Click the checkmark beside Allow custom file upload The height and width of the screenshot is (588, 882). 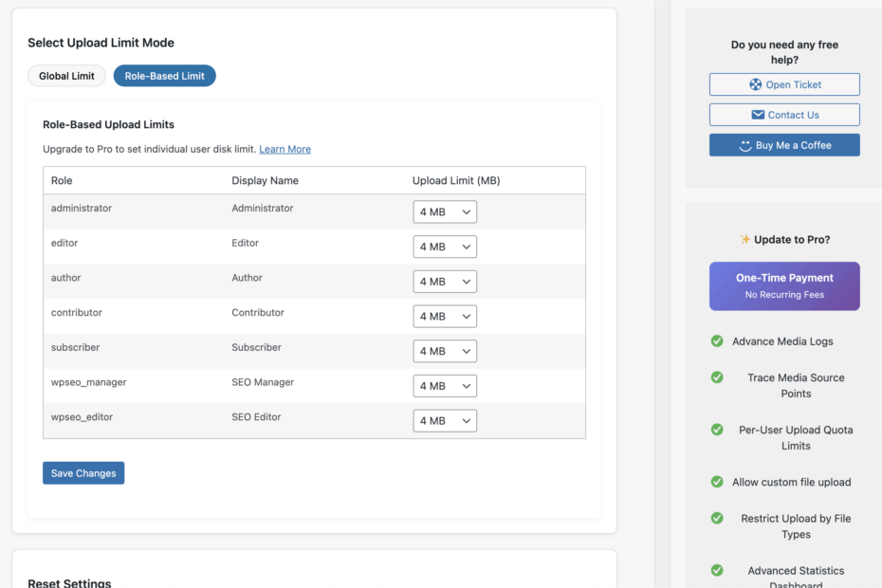click(x=717, y=482)
